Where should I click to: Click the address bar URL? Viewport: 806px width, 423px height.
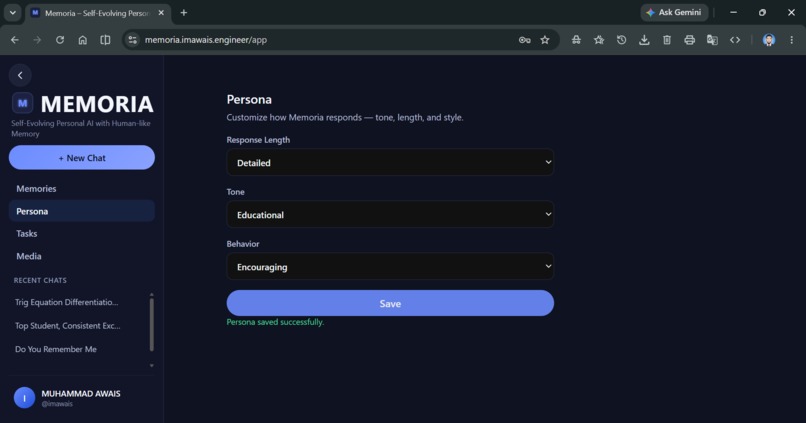(206, 40)
